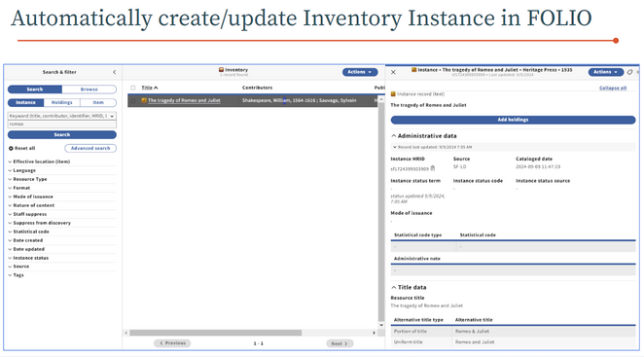644x357 pixels.
Task: Expand the Statistical code filter
Action: pos(29,232)
